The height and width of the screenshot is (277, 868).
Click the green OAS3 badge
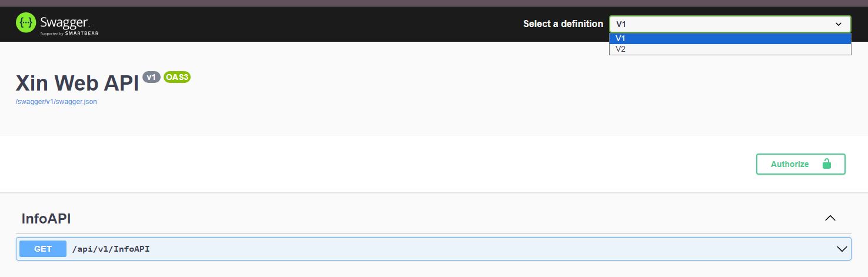tap(177, 77)
